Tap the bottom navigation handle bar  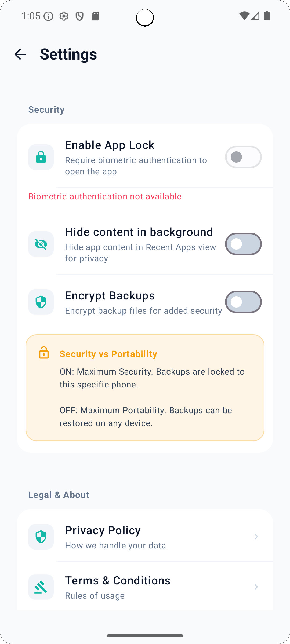145,635
